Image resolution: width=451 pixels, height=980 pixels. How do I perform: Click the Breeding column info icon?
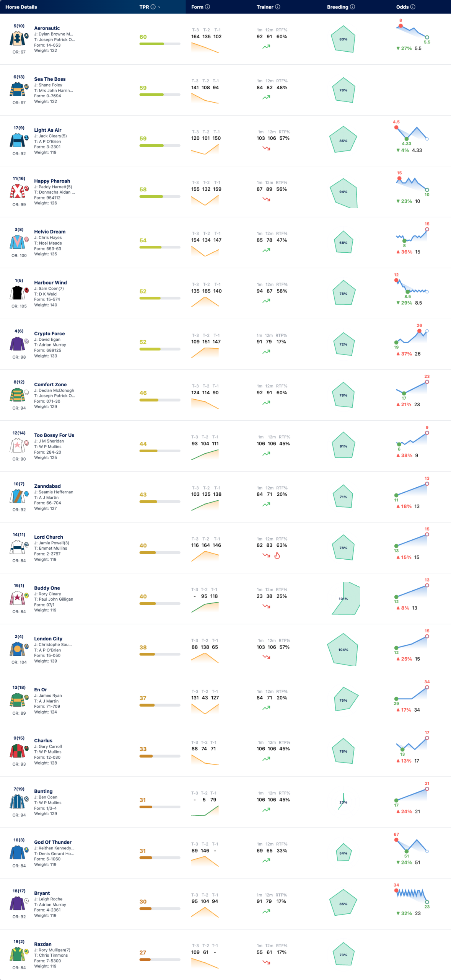coord(353,7)
